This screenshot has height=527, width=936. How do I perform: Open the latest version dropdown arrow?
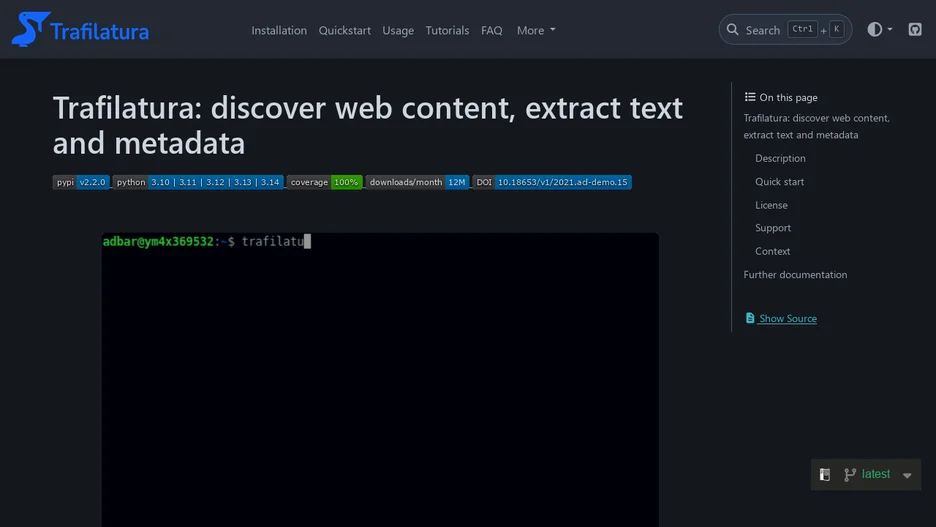pyautogui.click(x=907, y=476)
